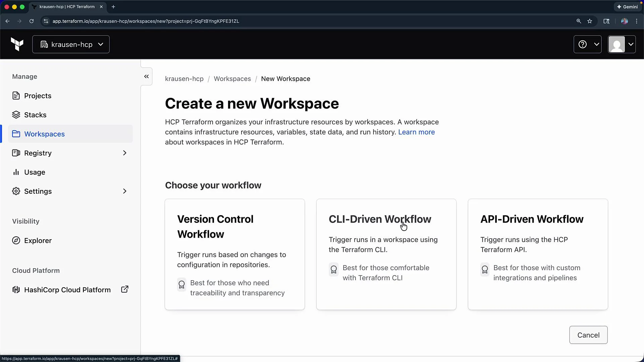The width and height of the screenshot is (644, 362).
Task: Open Projects in the sidebar
Action: point(70,96)
